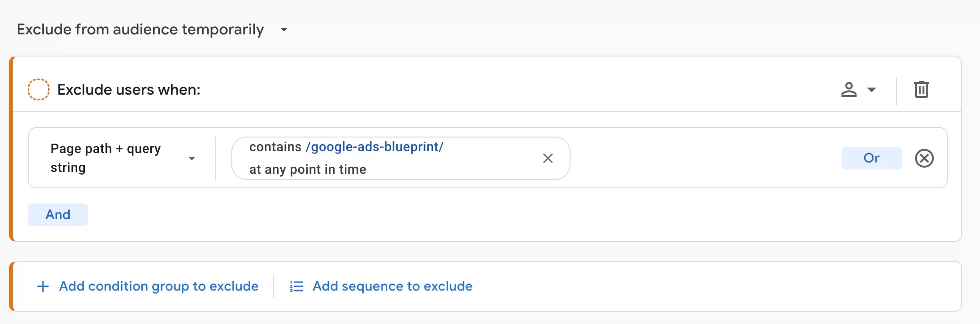Click Add condition group to exclude
980x324 pixels.
(x=159, y=286)
